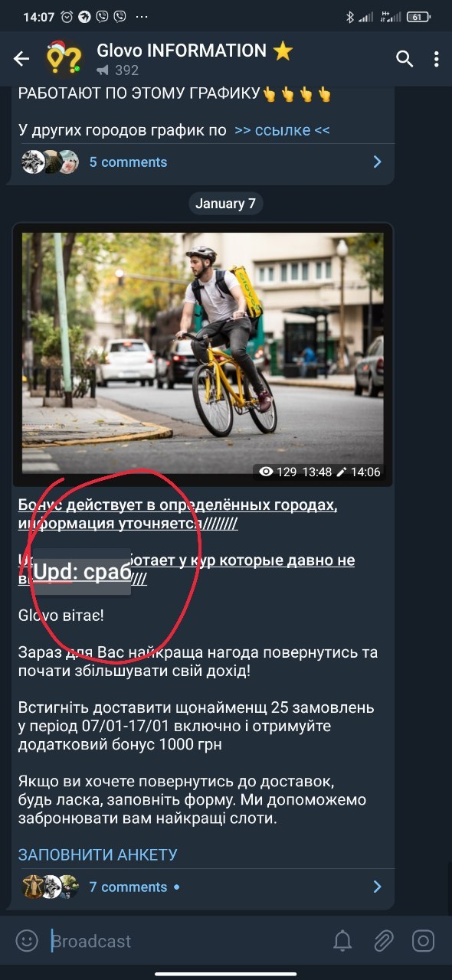Image resolution: width=452 pixels, height=980 pixels.
Task: Open the ЗАПОВНИТИ АНКЕТУ link
Action: pos(98,854)
